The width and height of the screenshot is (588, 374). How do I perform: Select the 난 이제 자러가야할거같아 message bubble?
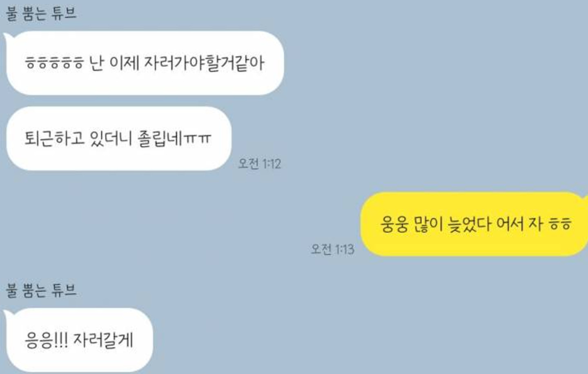pos(145,63)
